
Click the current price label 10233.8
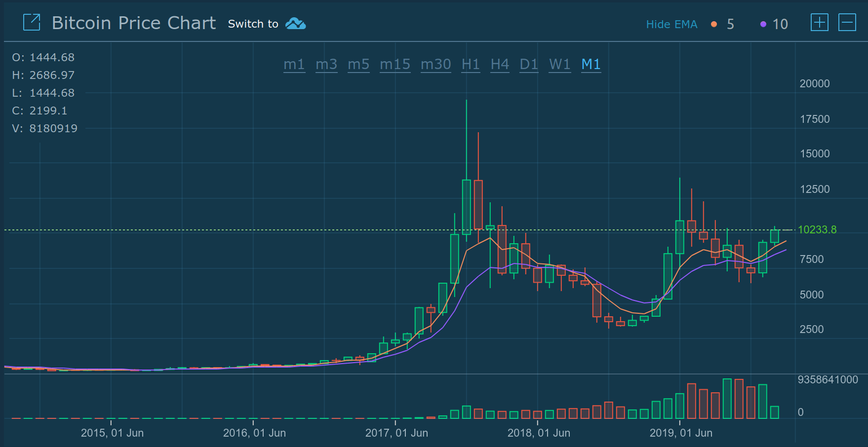coord(817,229)
